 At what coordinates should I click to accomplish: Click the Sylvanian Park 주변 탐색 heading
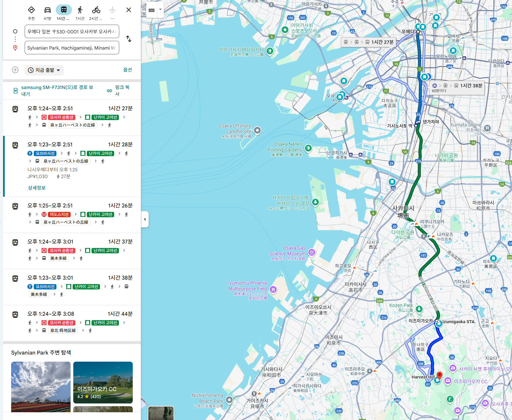(x=41, y=353)
